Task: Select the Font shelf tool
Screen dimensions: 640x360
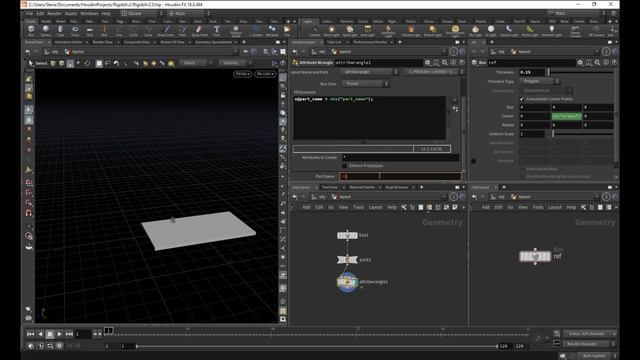Action: 217,30
